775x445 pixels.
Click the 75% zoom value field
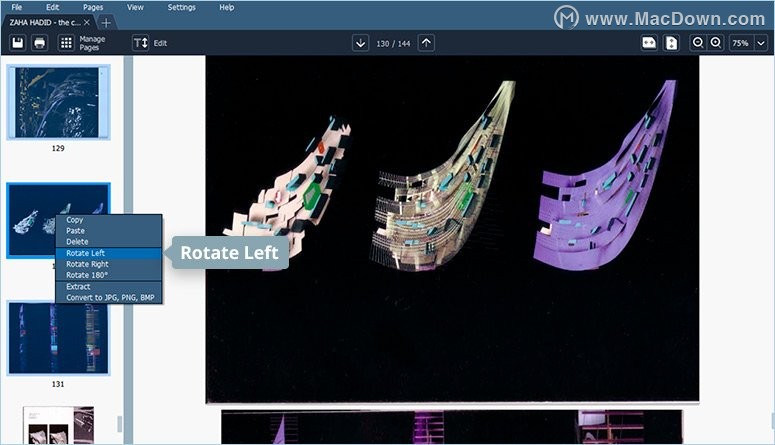click(x=741, y=43)
